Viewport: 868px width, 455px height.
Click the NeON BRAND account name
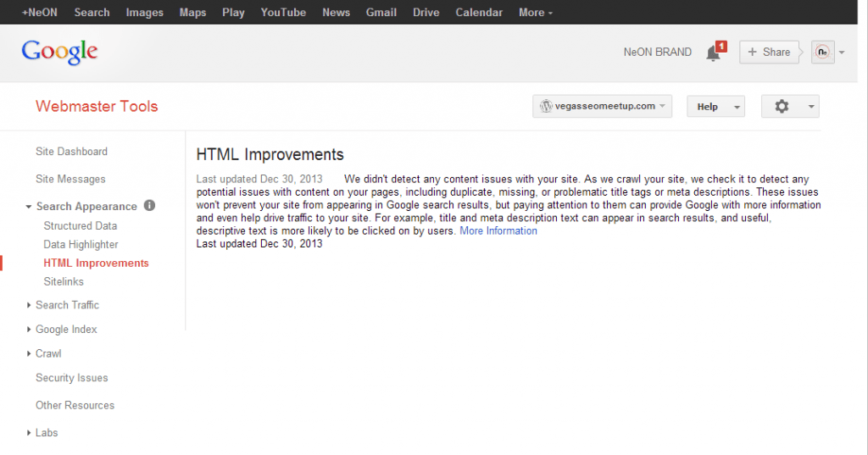tap(657, 52)
